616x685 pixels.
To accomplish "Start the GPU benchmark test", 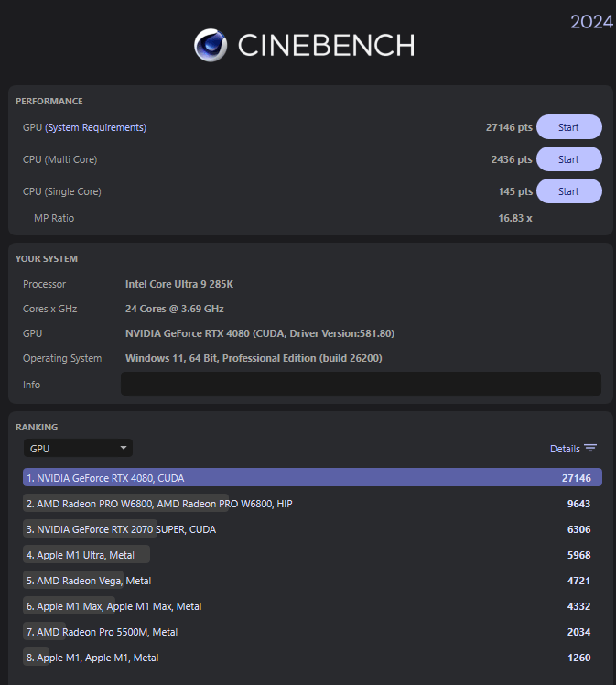I will point(568,127).
